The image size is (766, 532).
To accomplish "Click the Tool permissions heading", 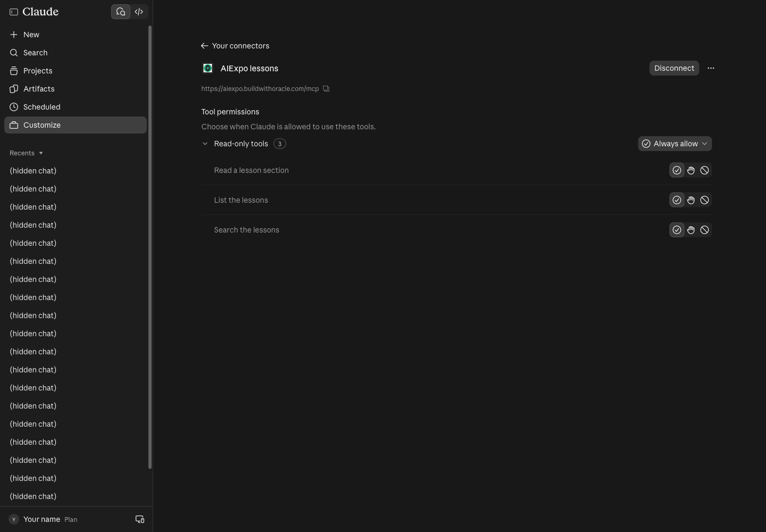I will pos(230,112).
